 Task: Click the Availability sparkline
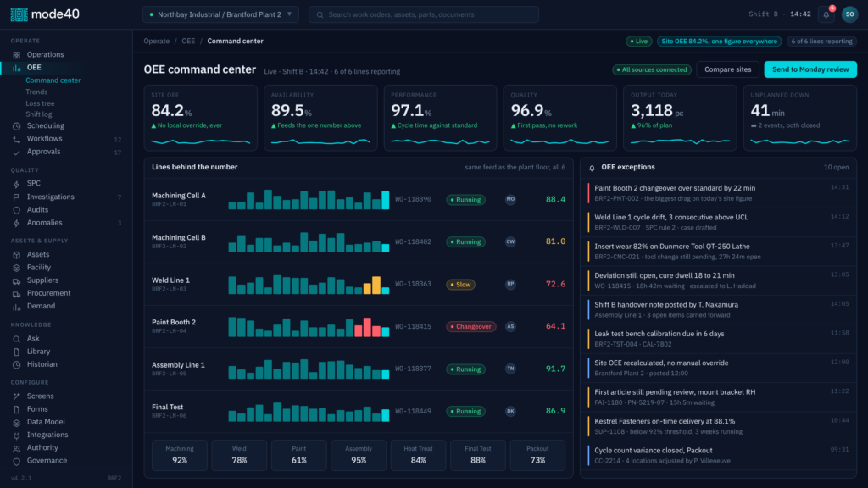tap(320, 142)
